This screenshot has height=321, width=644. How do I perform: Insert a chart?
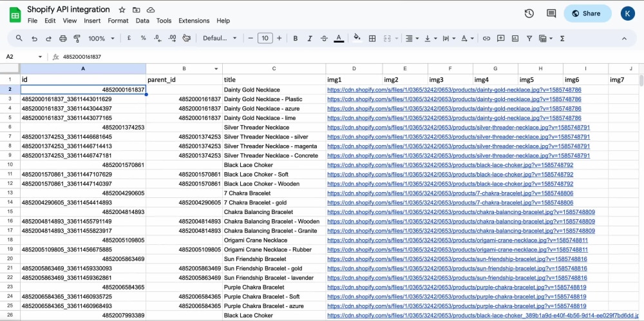pos(515,38)
